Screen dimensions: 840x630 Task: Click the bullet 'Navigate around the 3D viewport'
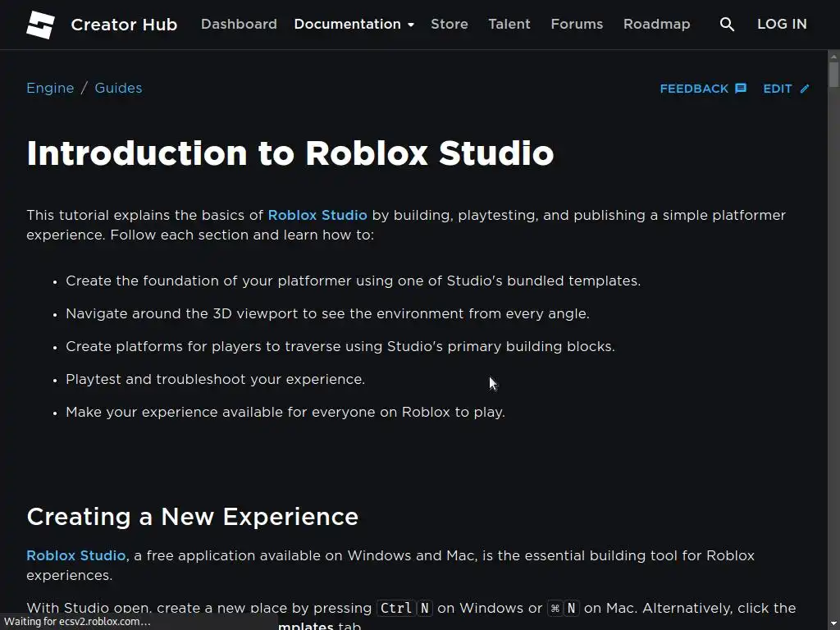[328, 314]
